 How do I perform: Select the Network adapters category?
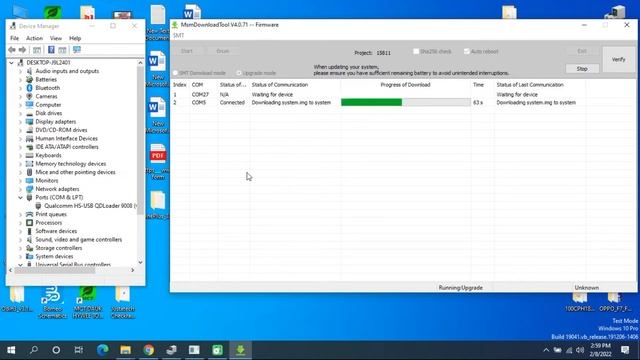point(57,189)
